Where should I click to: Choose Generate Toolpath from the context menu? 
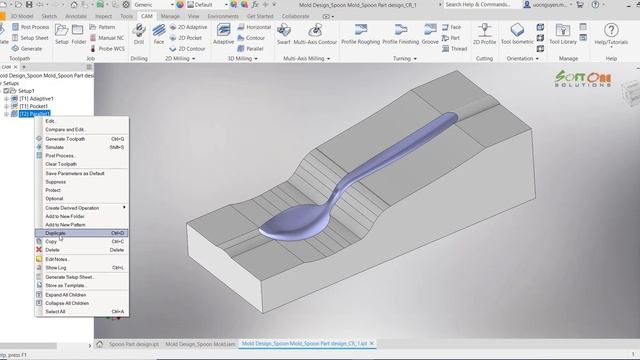tap(82, 139)
